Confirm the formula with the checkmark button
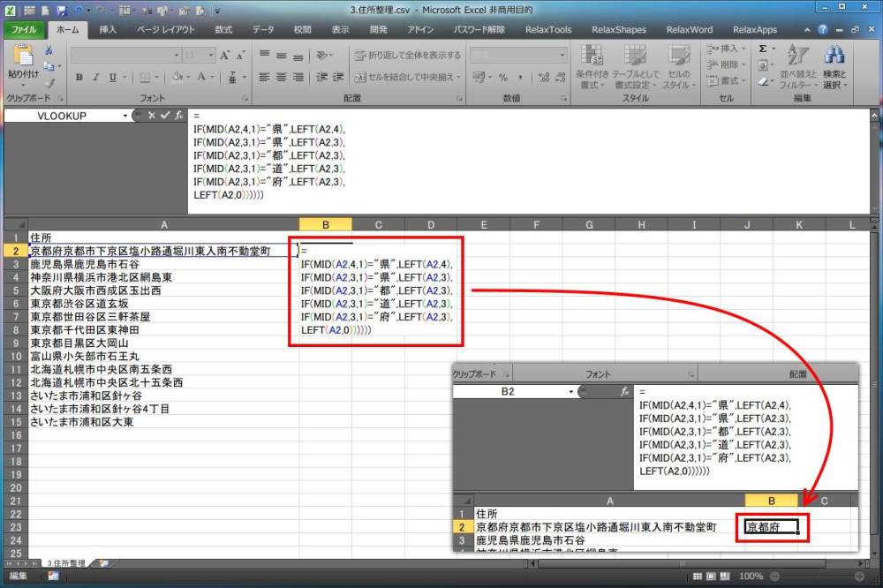883x588 pixels. 165,116
